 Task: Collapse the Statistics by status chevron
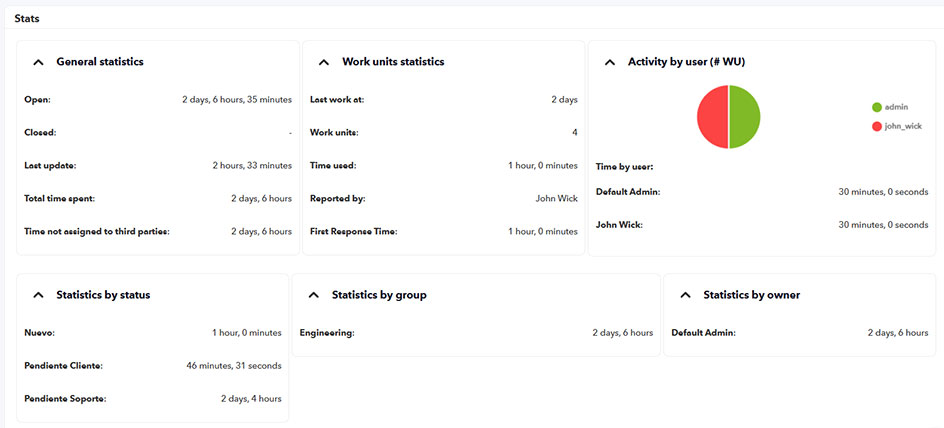click(x=38, y=295)
